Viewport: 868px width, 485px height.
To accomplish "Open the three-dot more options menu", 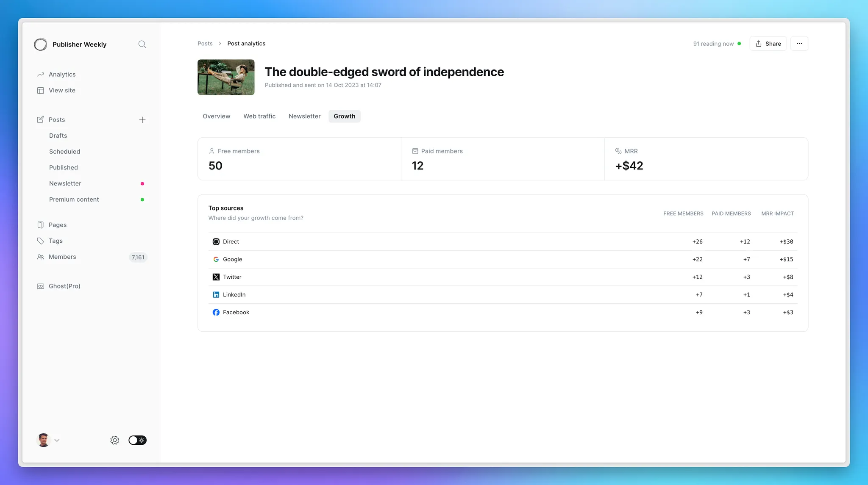I will (x=799, y=44).
